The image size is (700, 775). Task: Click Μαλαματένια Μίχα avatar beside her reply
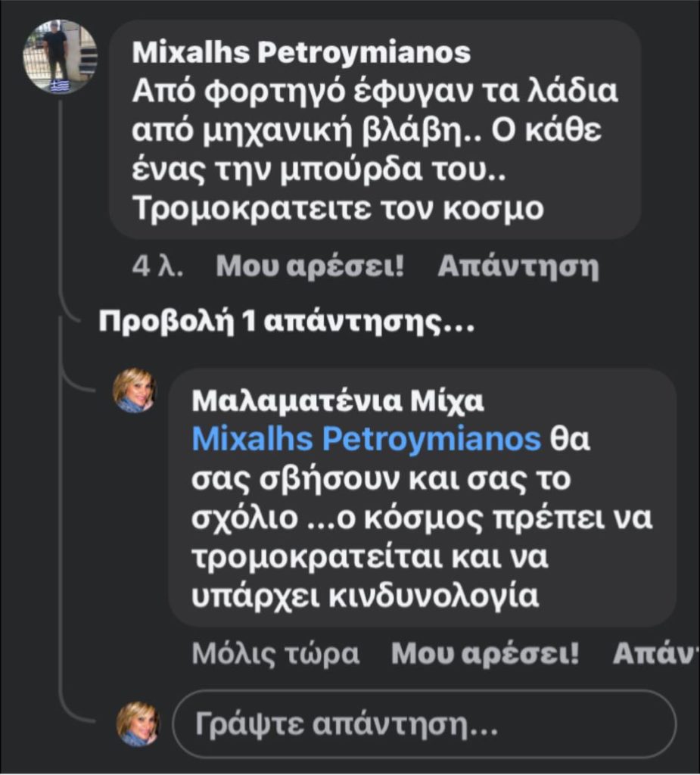click(134, 391)
